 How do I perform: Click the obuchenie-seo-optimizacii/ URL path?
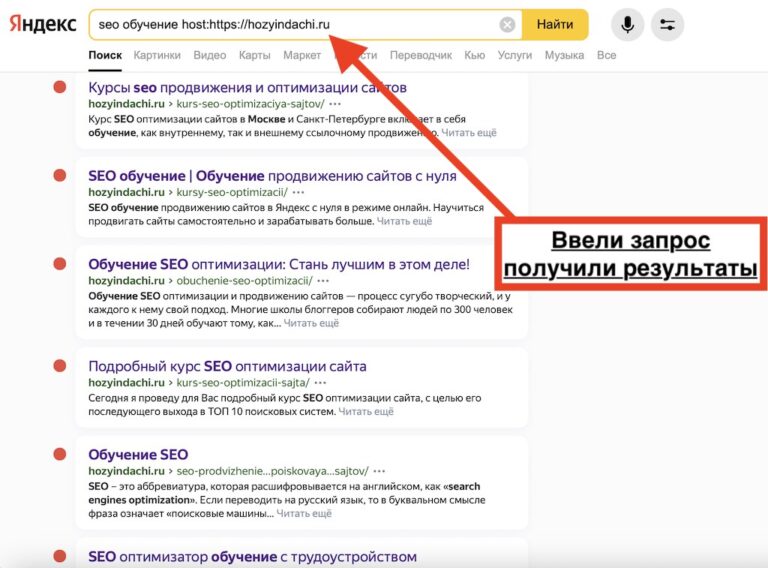[244, 281]
